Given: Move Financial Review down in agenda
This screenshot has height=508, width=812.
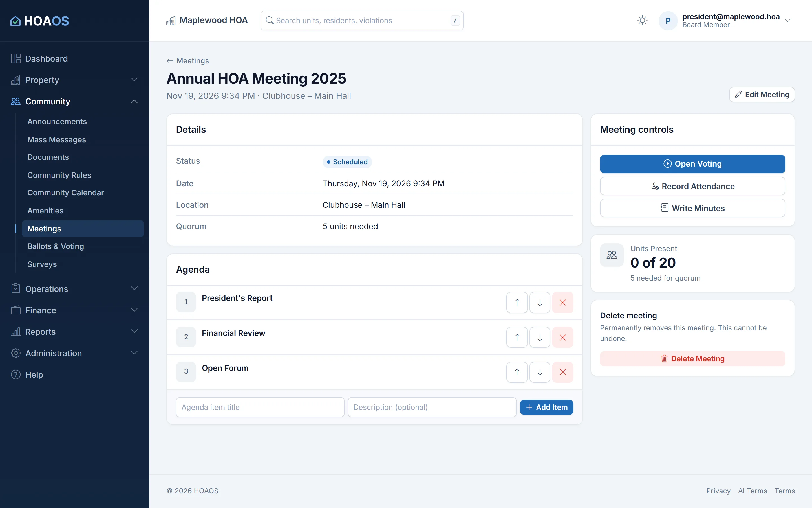Looking at the screenshot, I should click(x=540, y=337).
